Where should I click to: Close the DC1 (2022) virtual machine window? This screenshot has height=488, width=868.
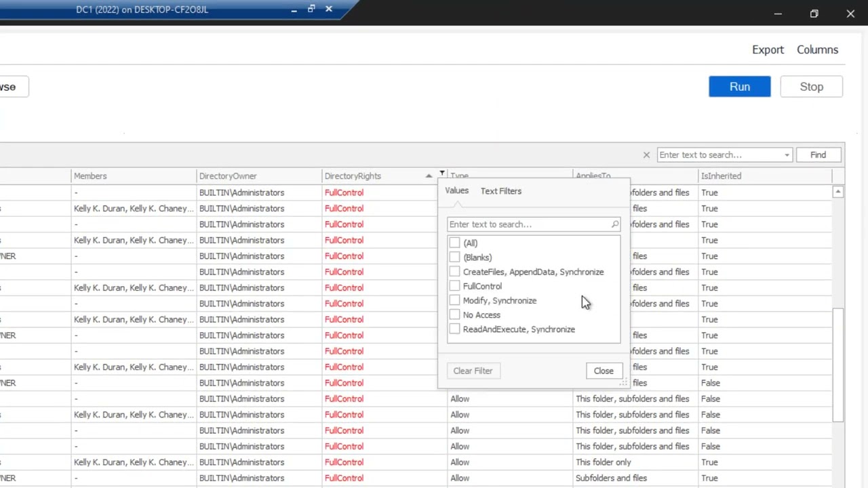(x=329, y=9)
